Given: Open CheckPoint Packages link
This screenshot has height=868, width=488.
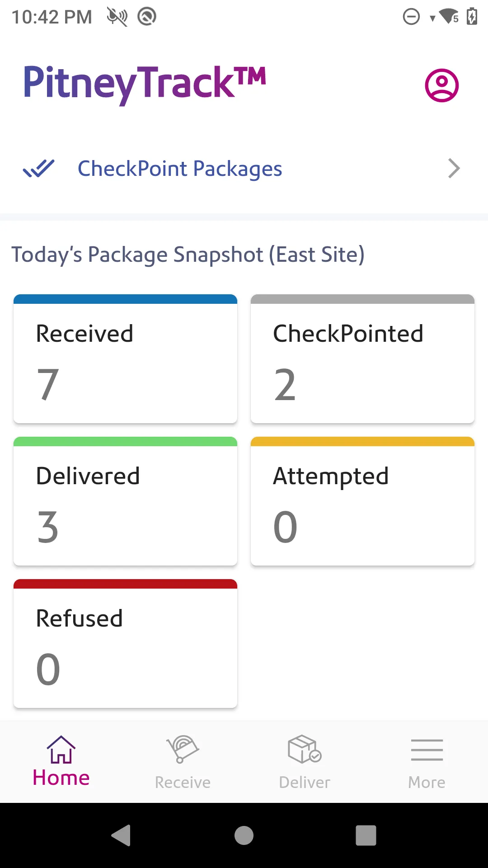Looking at the screenshot, I should click(180, 169).
